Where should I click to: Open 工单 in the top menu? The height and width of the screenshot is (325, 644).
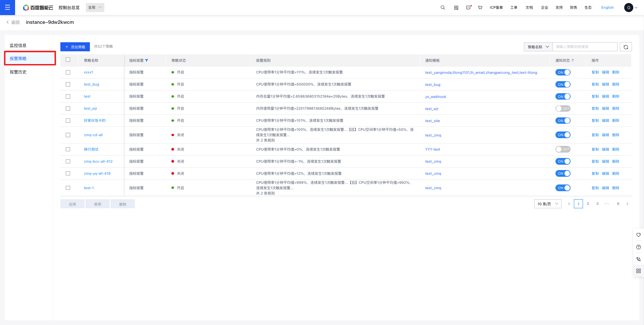click(x=514, y=8)
